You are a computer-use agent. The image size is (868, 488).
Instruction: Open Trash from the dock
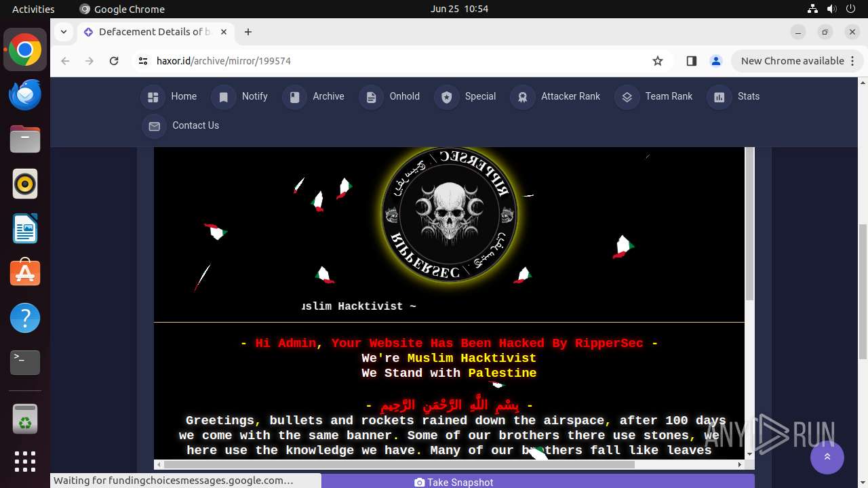coord(25,418)
